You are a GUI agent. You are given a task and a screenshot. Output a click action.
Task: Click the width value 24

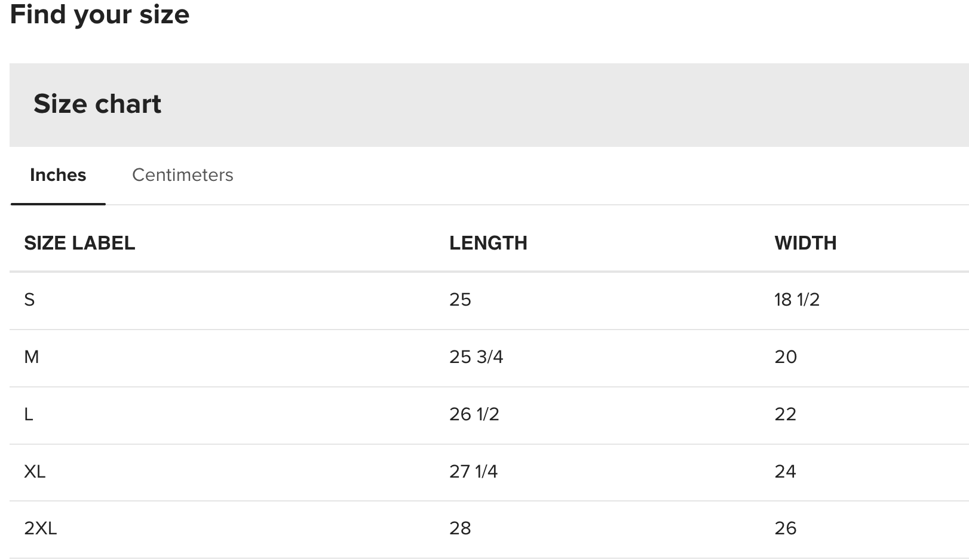click(x=786, y=472)
